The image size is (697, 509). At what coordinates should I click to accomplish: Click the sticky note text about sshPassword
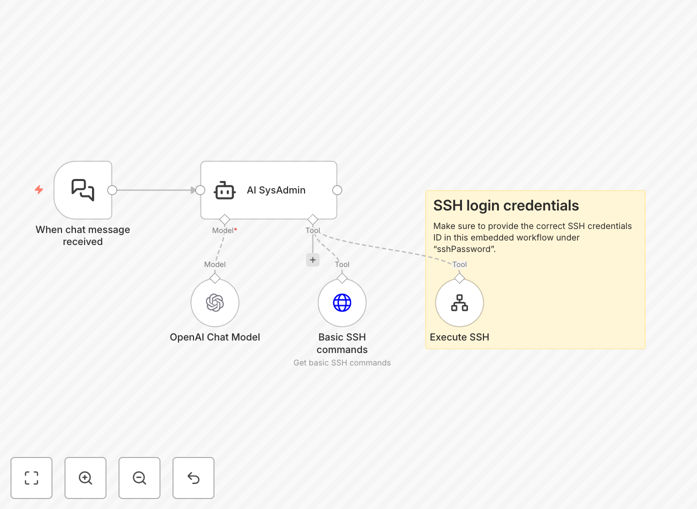coord(532,237)
